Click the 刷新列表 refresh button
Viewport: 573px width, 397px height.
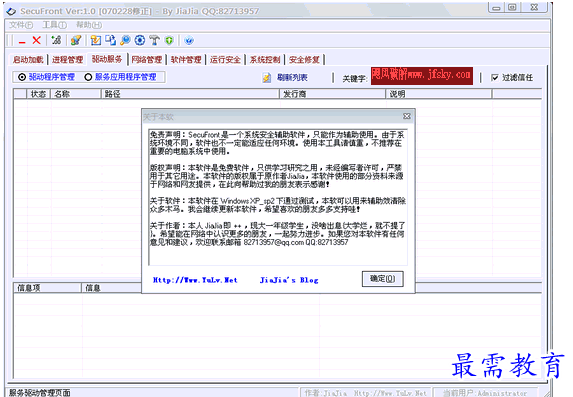285,77
